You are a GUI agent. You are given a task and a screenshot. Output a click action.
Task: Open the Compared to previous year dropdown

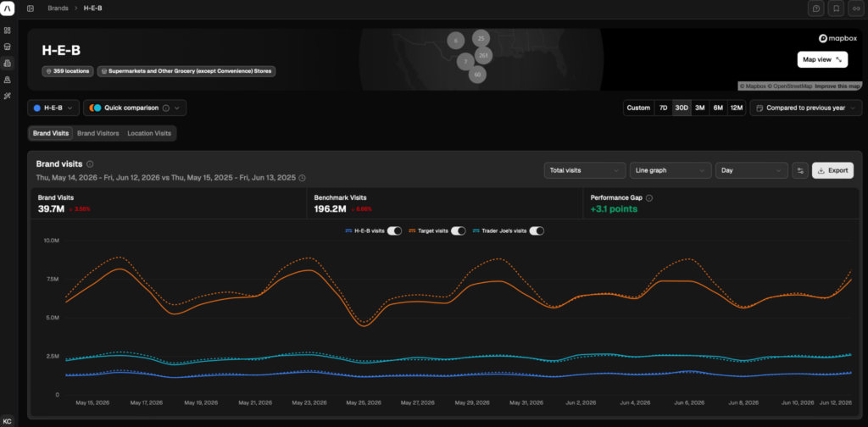pyautogui.click(x=805, y=108)
